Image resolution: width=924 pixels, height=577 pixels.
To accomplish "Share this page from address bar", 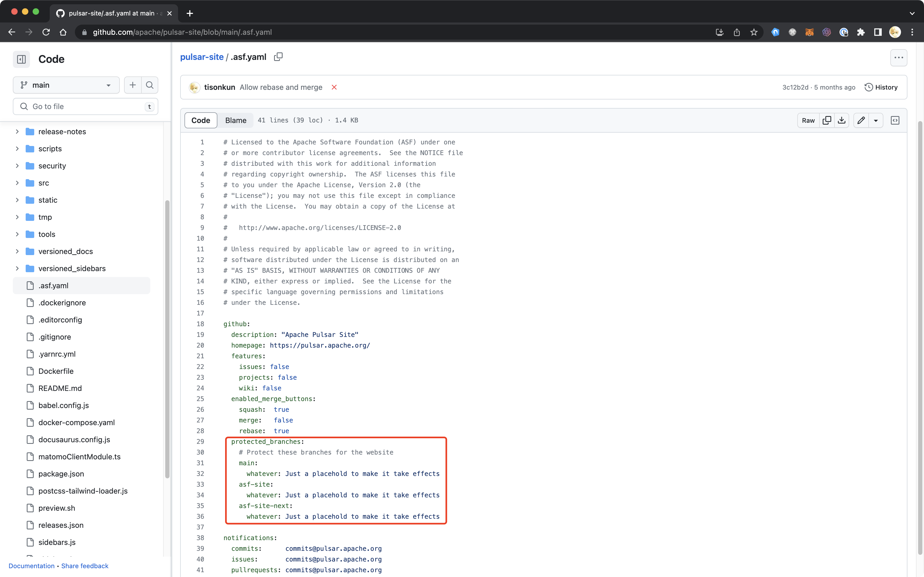I will pyautogui.click(x=737, y=32).
